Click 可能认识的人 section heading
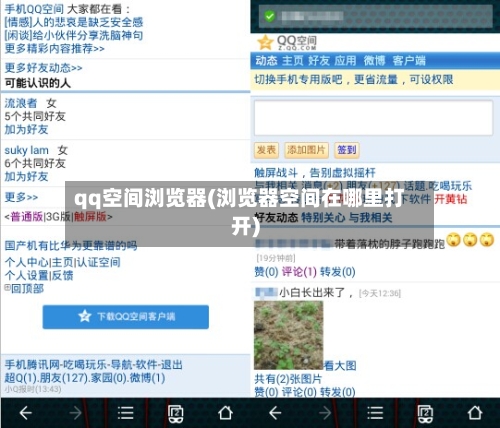500x428 pixels. click(38, 83)
